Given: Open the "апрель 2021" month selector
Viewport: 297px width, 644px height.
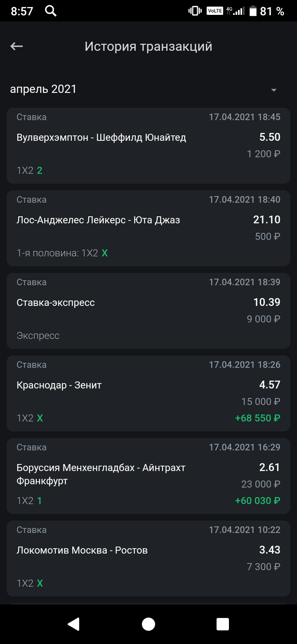Looking at the screenshot, I should (x=43, y=89).
